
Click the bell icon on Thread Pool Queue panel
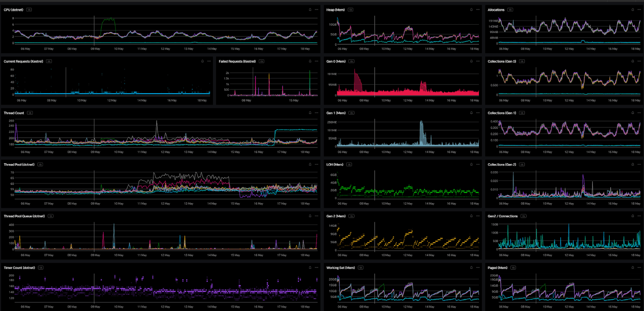[x=310, y=216]
